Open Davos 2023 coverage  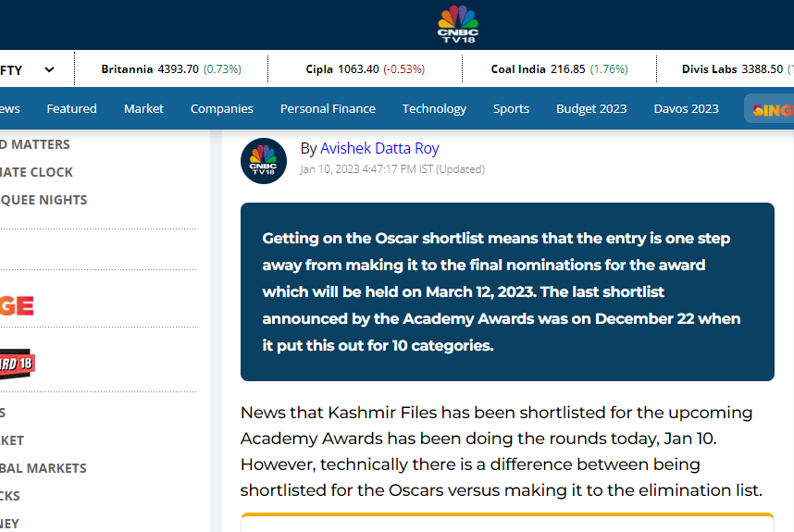686,108
